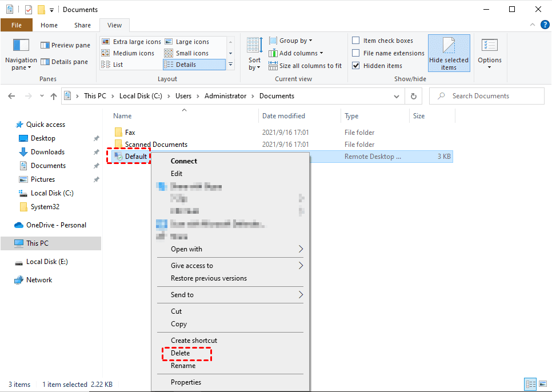552x392 pixels.
Task: Open the folder Options button
Action: pyautogui.click(x=489, y=54)
